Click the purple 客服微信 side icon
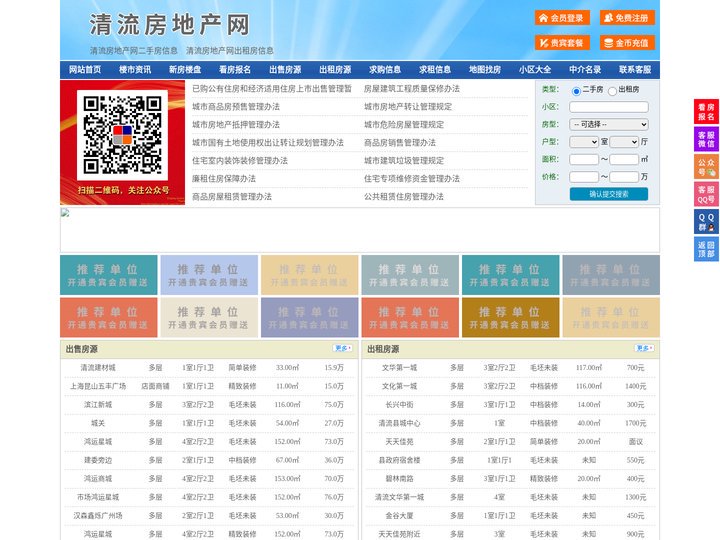This screenshot has width=720, height=540. point(706,139)
